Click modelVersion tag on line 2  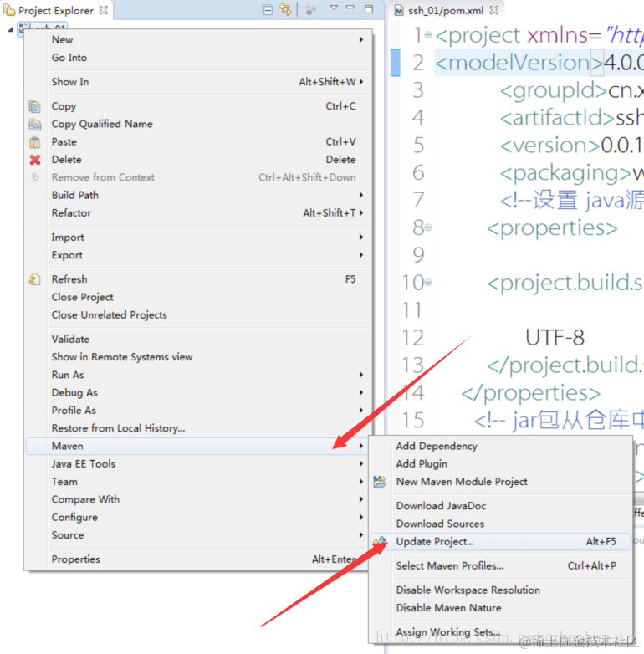pyautogui.click(x=519, y=63)
